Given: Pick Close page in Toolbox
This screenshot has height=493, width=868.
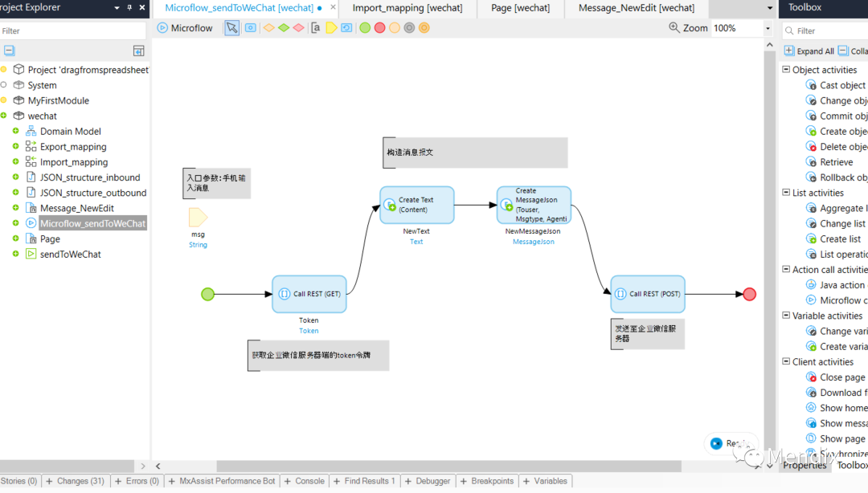Looking at the screenshot, I should (x=835, y=377).
